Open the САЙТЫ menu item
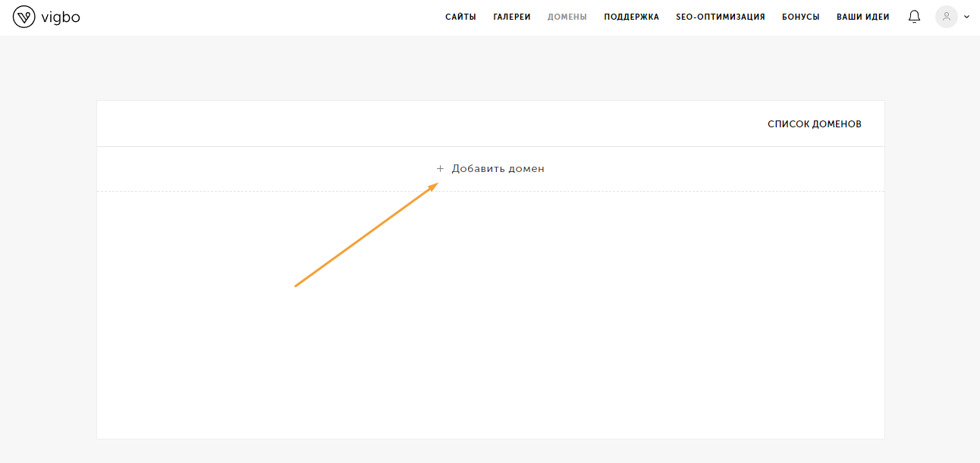The height and width of the screenshot is (463, 980). [x=460, y=17]
